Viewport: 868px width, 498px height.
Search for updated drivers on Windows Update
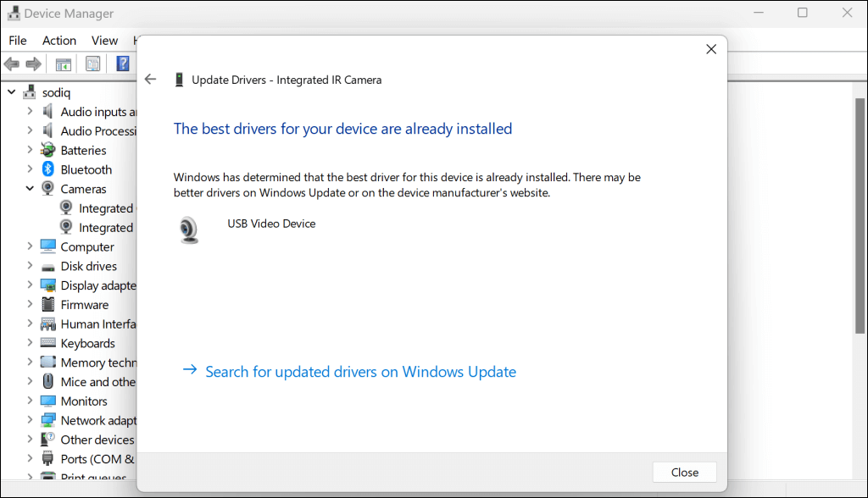(x=360, y=372)
